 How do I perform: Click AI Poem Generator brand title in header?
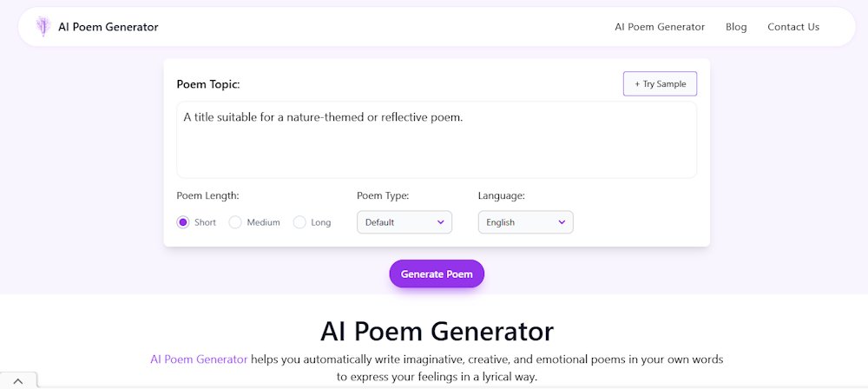[x=108, y=27]
